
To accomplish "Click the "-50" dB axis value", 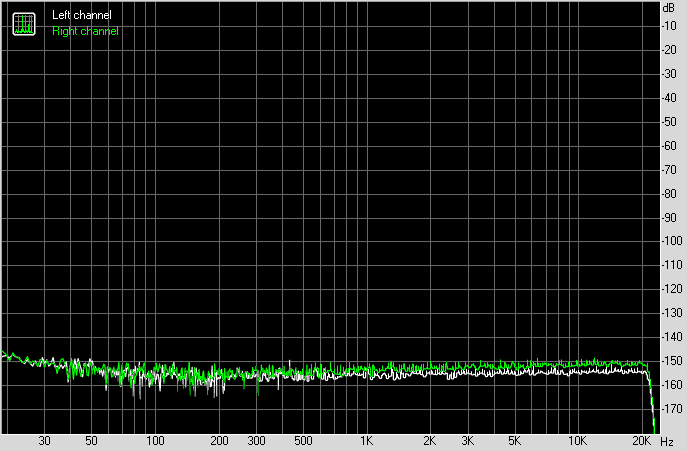I will tap(669, 122).
